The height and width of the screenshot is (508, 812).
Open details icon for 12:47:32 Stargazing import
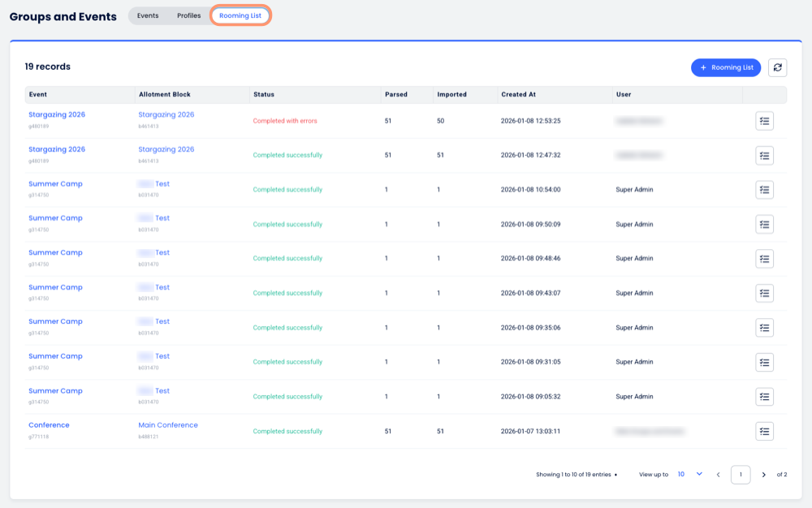[764, 155]
